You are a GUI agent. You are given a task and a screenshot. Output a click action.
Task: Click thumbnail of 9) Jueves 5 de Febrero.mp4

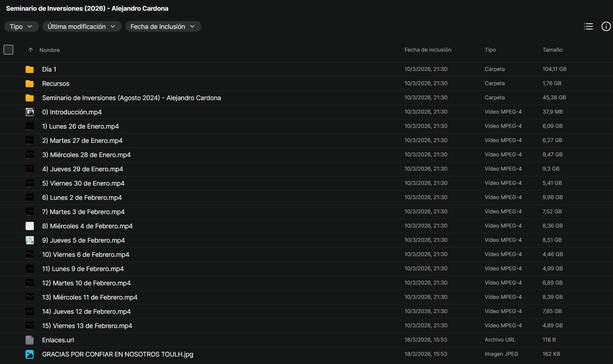[x=30, y=240]
